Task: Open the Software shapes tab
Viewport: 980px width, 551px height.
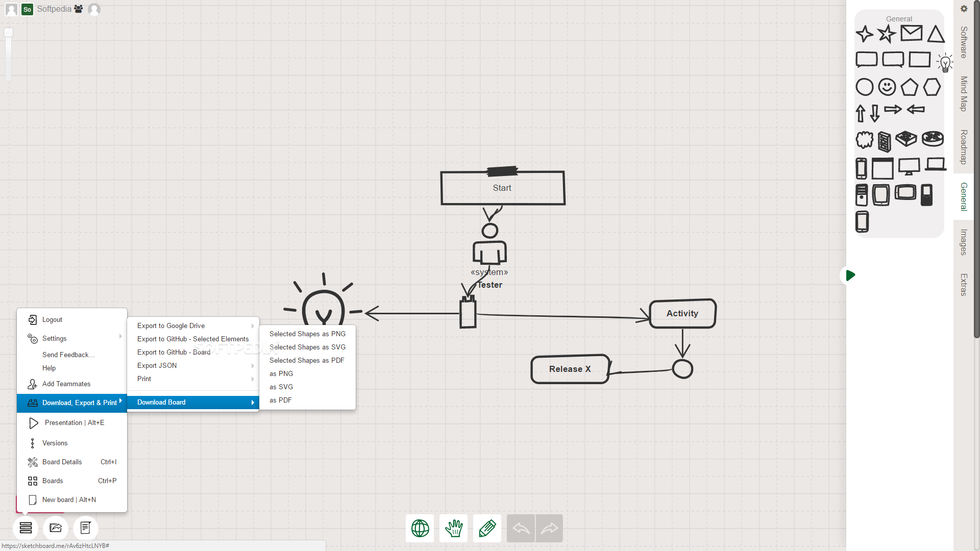Action: (964, 42)
